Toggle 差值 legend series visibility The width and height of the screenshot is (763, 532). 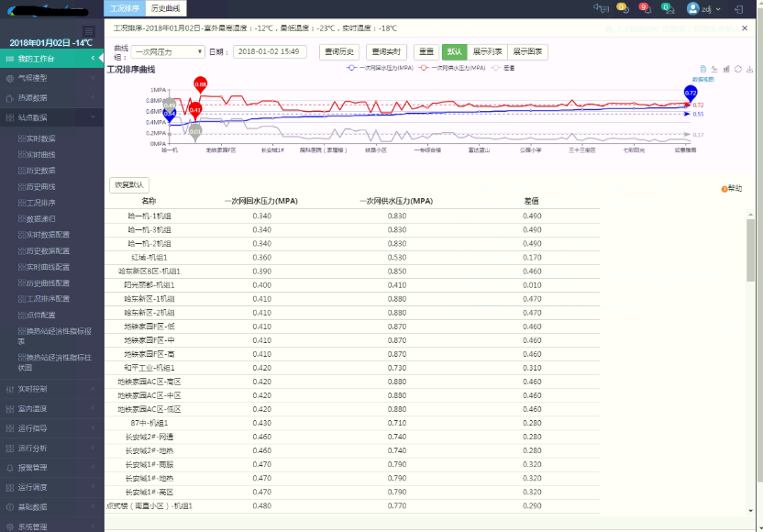[x=503, y=68]
